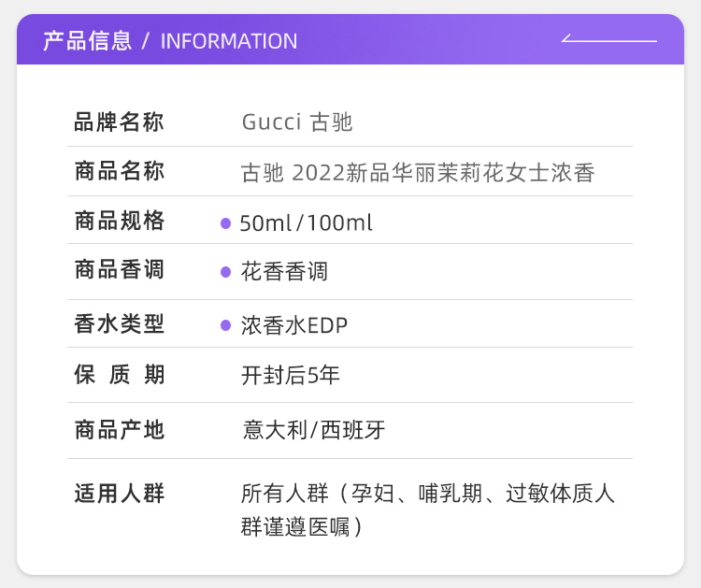Click the 所有人群 applicable crowd description

[x=428, y=510]
